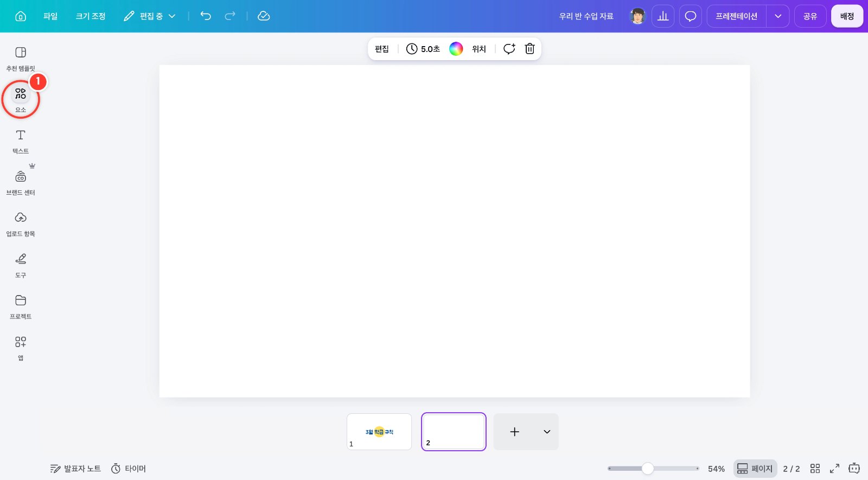Click 위치 in the floating toolbar

(479, 49)
